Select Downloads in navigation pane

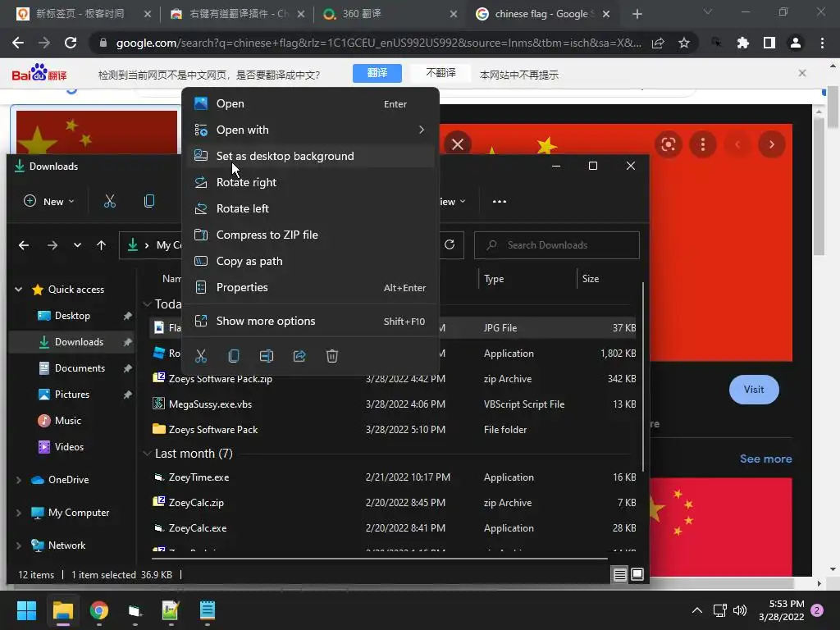[72, 342]
